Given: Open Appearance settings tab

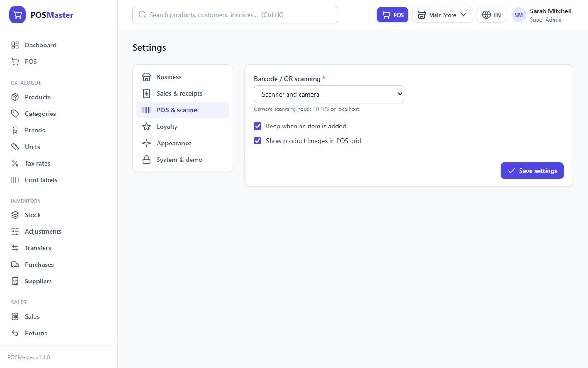Looking at the screenshot, I should tap(183, 143).
